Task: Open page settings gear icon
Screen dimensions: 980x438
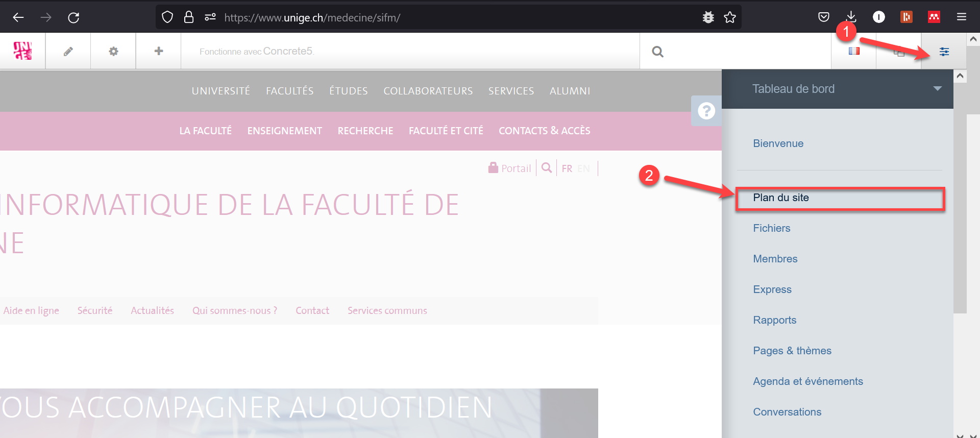Action: (x=113, y=52)
